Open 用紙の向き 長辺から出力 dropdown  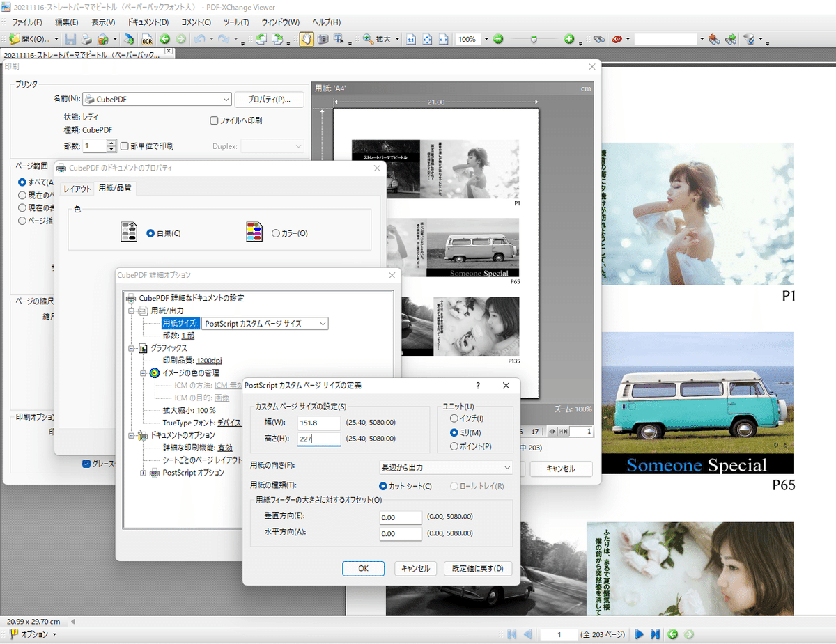click(444, 468)
